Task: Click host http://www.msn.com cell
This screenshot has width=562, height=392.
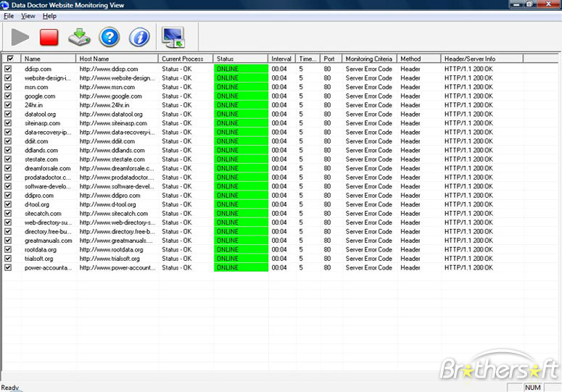Action: 107,87
